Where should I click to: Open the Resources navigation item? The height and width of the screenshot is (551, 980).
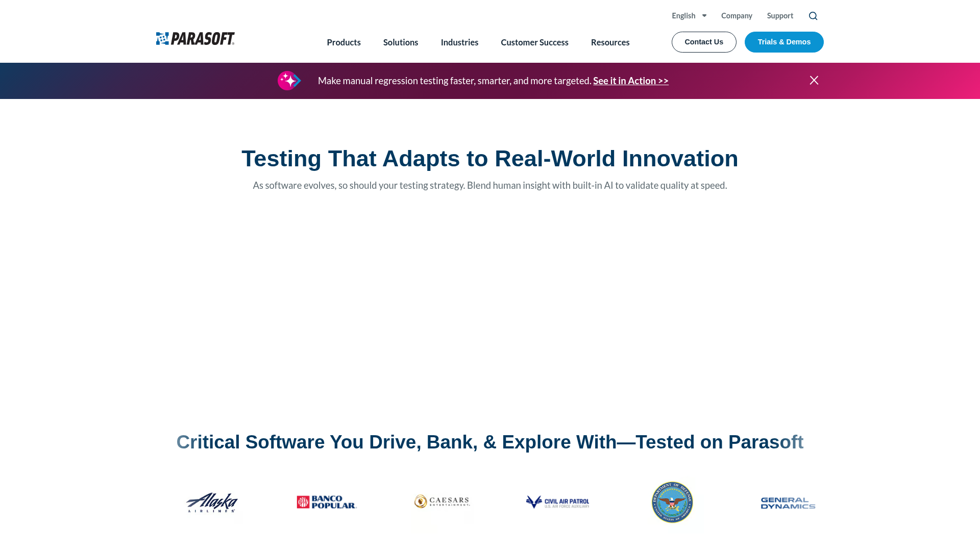pos(610,42)
